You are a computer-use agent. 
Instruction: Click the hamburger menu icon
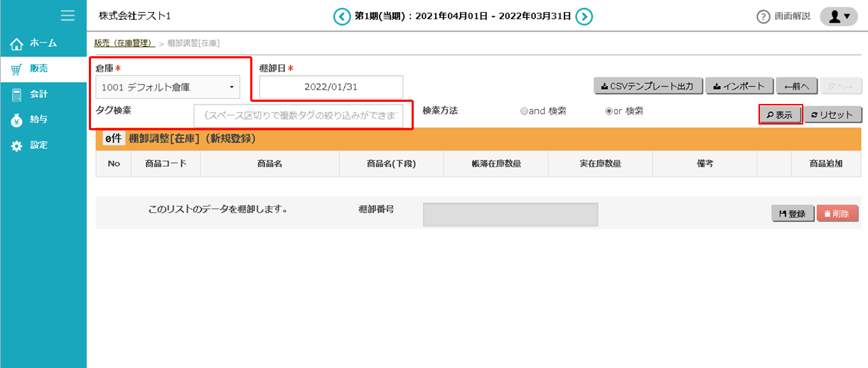[x=68, y=16]
